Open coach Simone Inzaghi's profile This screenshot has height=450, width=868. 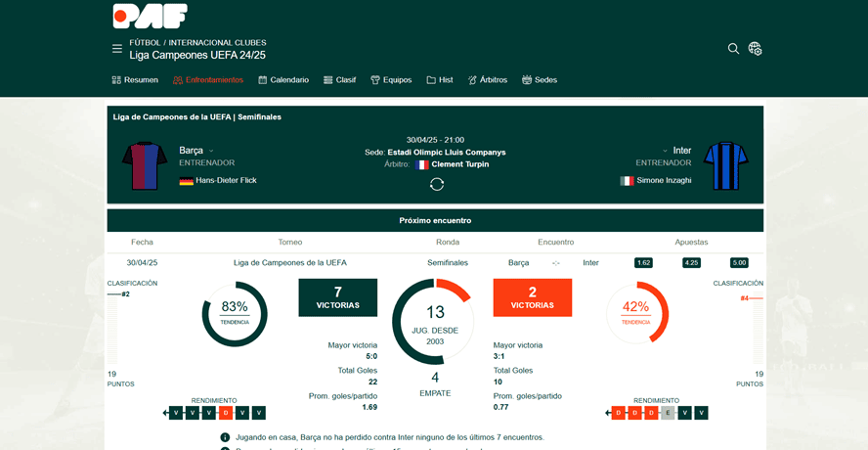coord(664,181)
